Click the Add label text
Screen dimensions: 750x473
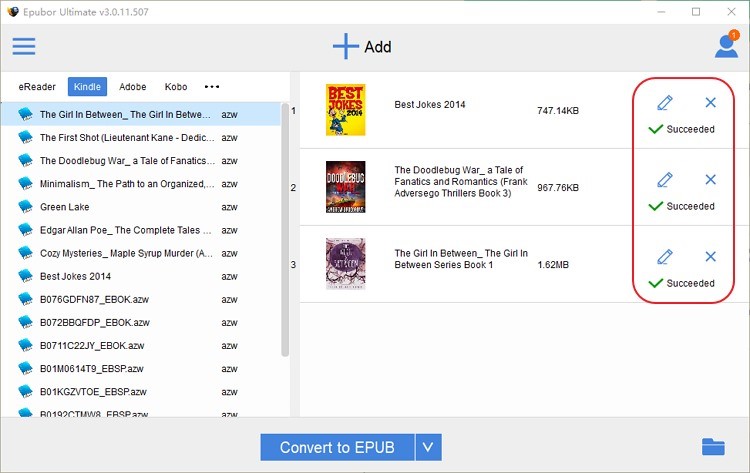[378, 47]
